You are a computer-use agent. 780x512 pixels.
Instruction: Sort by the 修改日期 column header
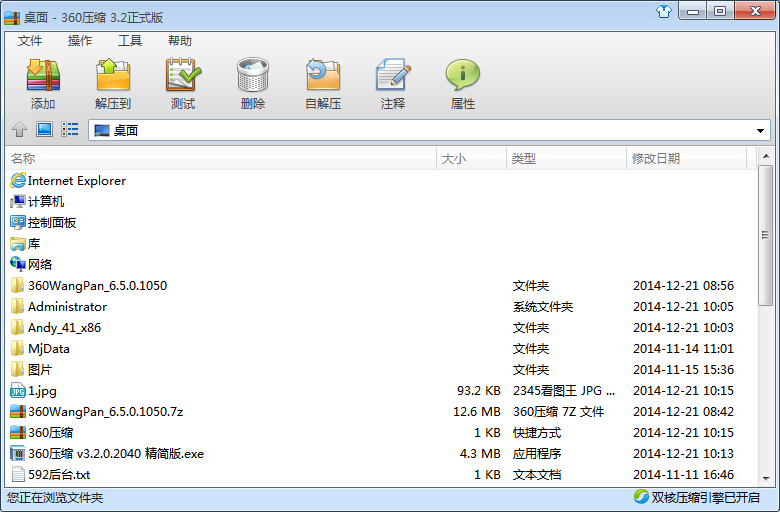click(686, 158)
